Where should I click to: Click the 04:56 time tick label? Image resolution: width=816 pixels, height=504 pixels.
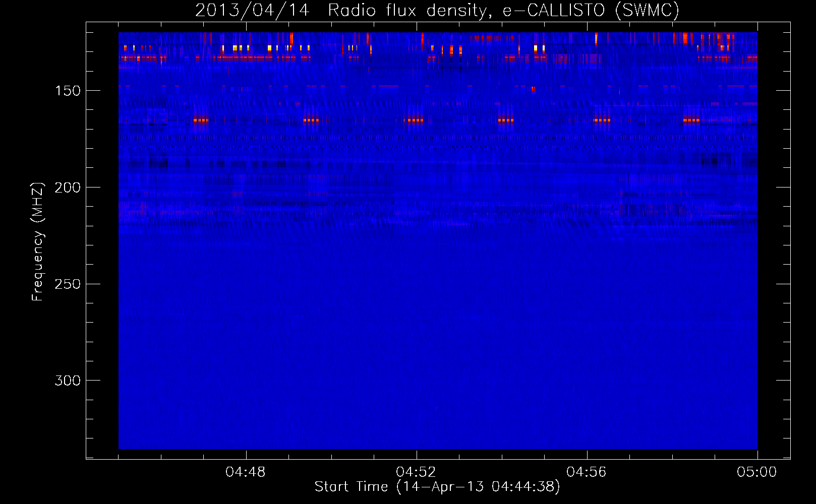point(587,472)
